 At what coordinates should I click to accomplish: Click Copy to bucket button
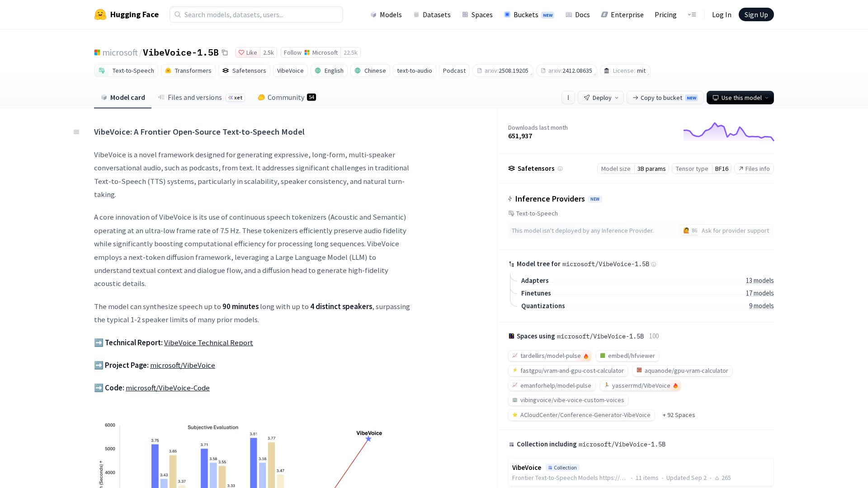click(665, 98)
